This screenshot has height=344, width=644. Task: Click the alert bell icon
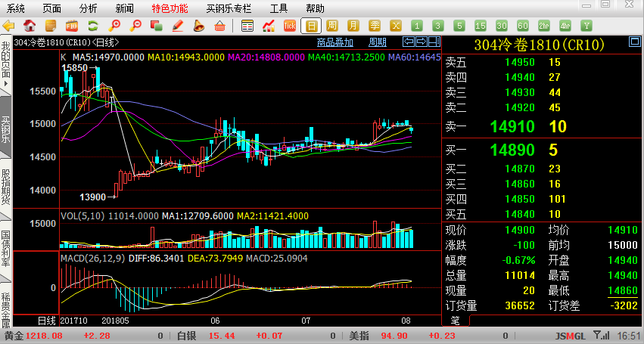click(199, 26)
